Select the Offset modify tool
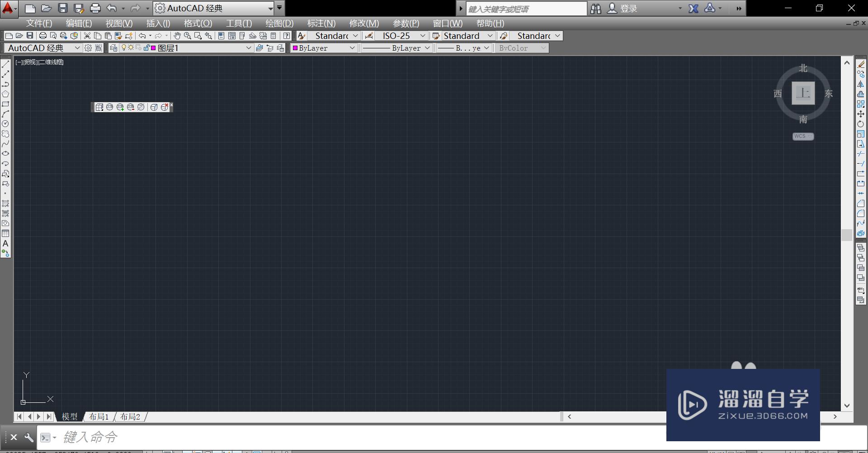The image size is (868, 453). point(861,94)
